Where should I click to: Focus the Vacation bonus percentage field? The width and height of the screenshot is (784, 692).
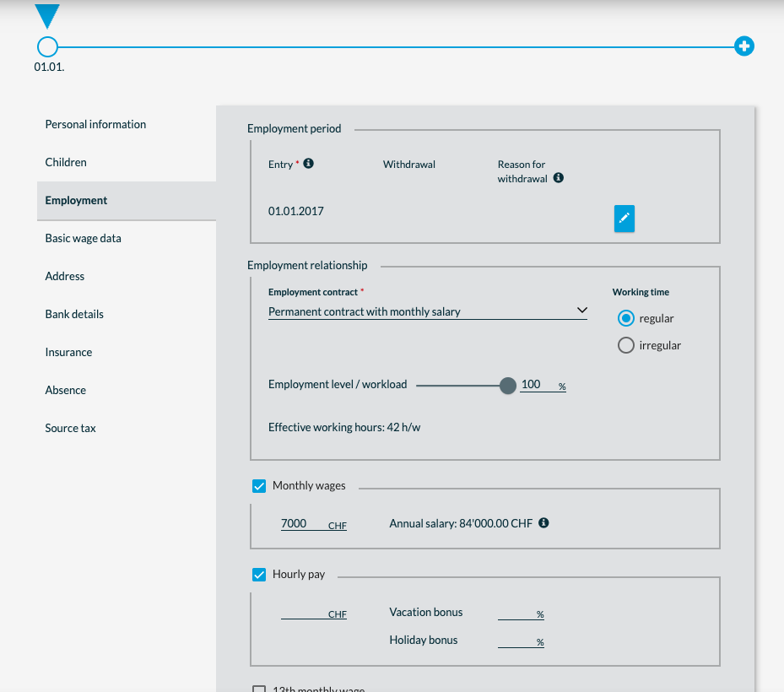tap(521, 613)
